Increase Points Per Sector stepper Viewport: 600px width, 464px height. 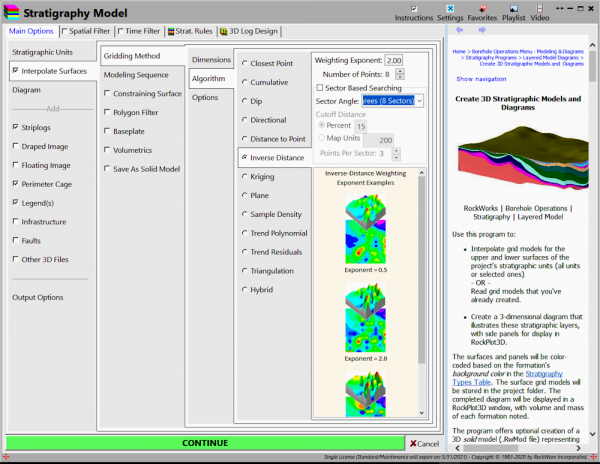coord(396,150)
